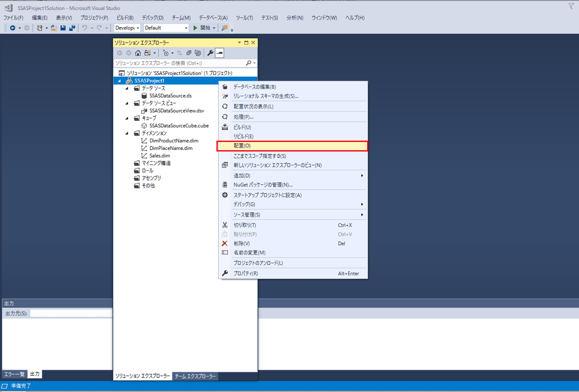Image resolution: width=579 pixels, height=392 pixels.
Task: Click the Pending Changes Filter clock icon
Action: click(x=166, y=53)
